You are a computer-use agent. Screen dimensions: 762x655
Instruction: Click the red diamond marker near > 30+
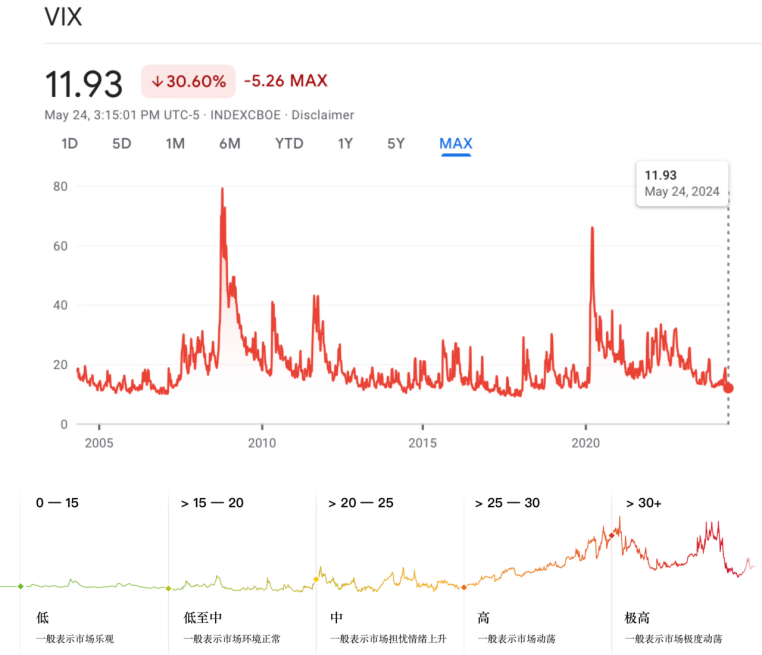click(611, 535)
